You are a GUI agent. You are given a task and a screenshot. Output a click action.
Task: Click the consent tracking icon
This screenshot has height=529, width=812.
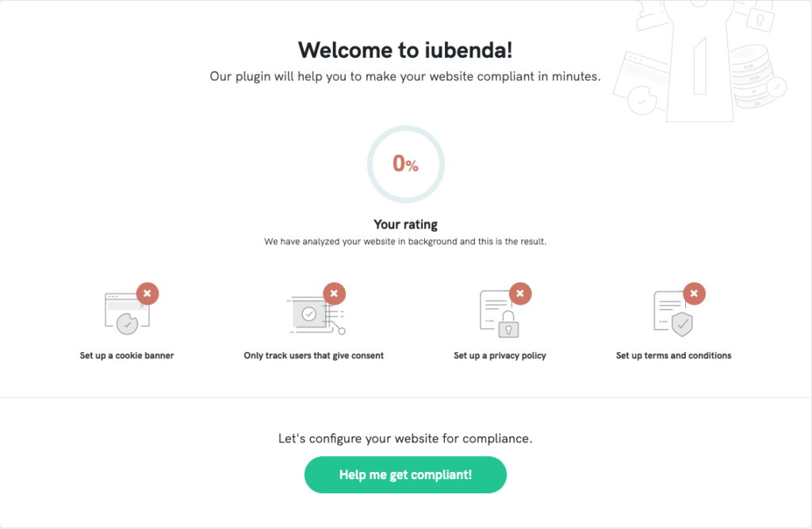312,312
